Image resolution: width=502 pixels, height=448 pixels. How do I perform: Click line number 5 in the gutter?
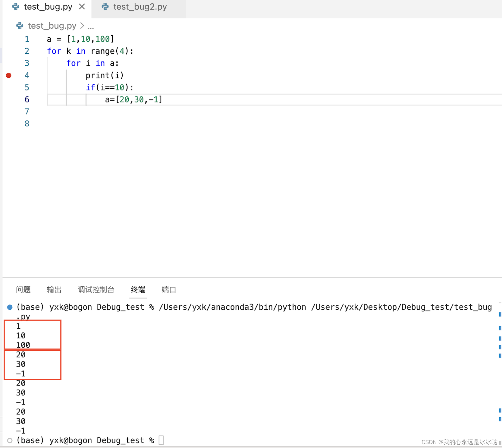27,87
